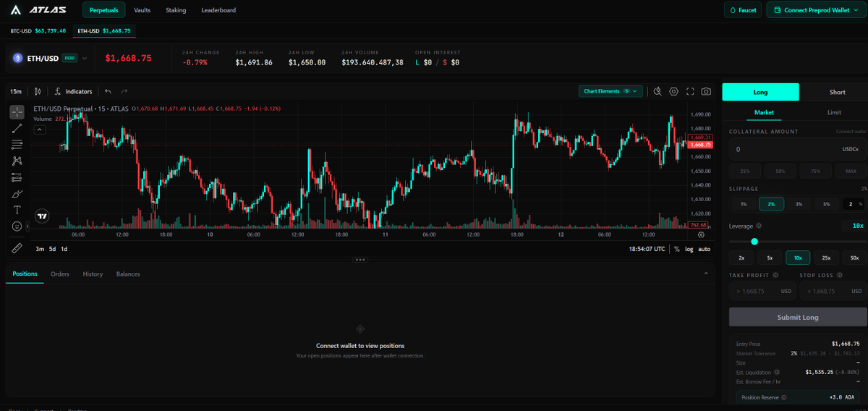Viewport: 868px width, 411px height.
Task: Open the Indicators menu
Action: [73, 92]
